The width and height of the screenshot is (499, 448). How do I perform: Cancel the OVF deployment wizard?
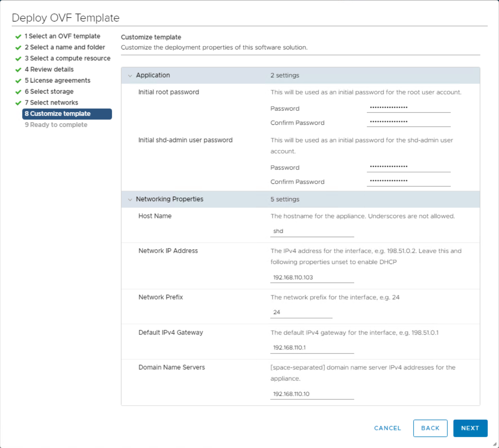tap(387, 428)
